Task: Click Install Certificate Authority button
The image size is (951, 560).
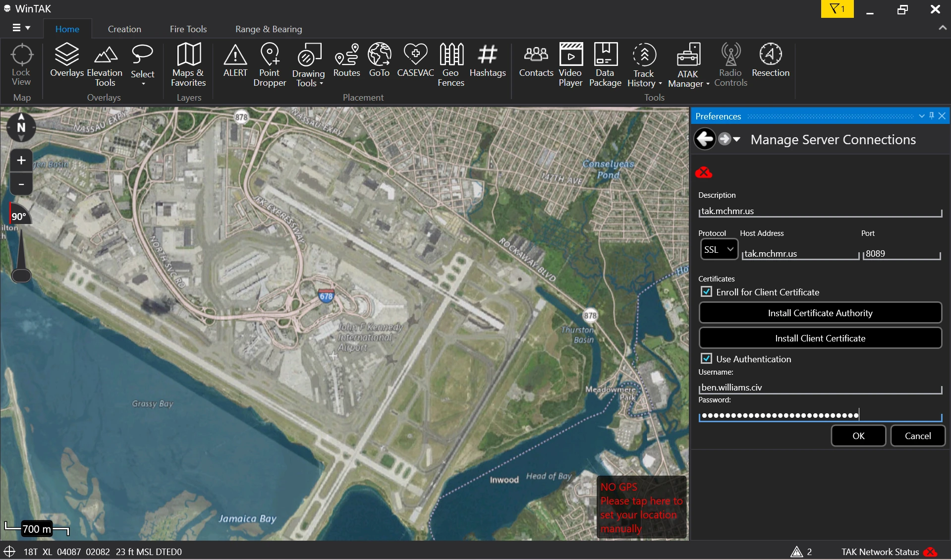Action: 820,313
